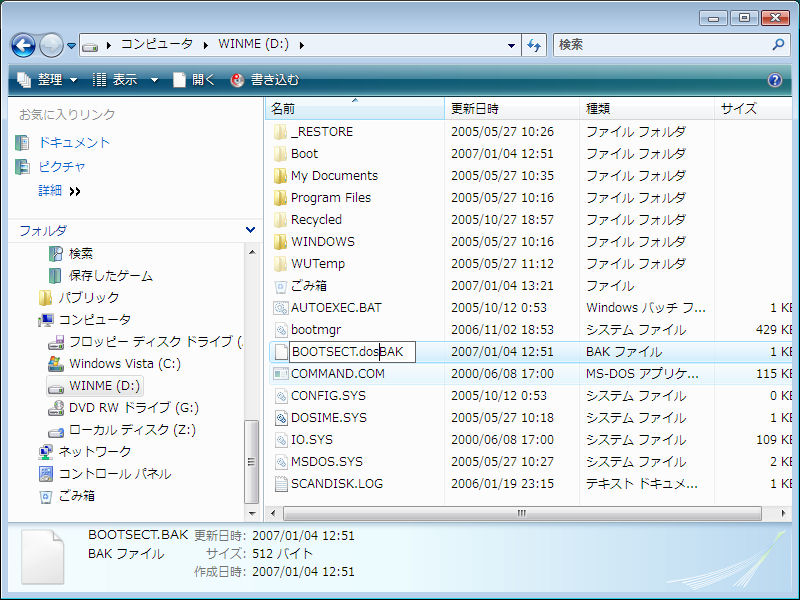Click the Forward navigation arrow button

tap(51, 45)
